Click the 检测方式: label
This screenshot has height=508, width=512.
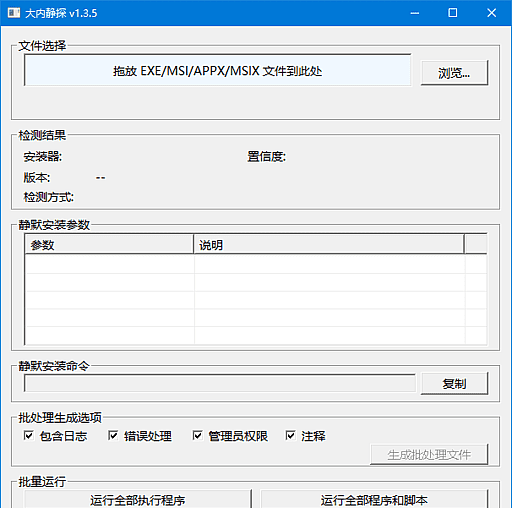click(49, 197)
